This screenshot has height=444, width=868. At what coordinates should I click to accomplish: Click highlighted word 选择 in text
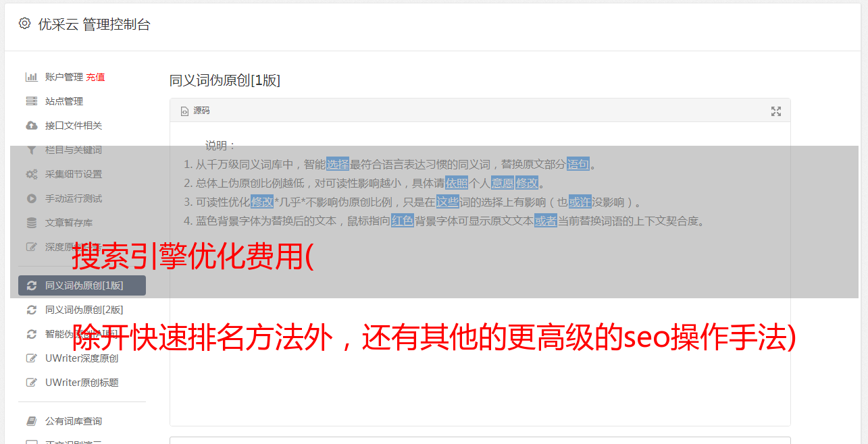pos(338,164)
